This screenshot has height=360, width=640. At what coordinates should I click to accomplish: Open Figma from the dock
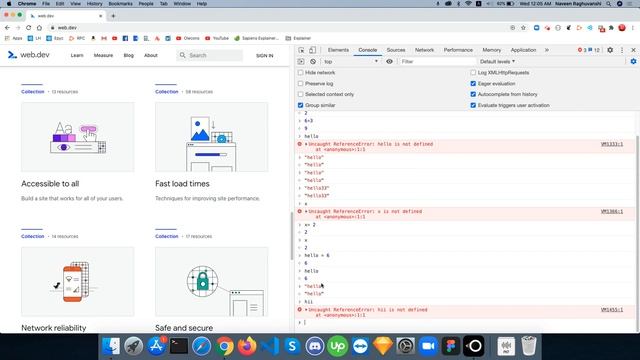(451, 346)
